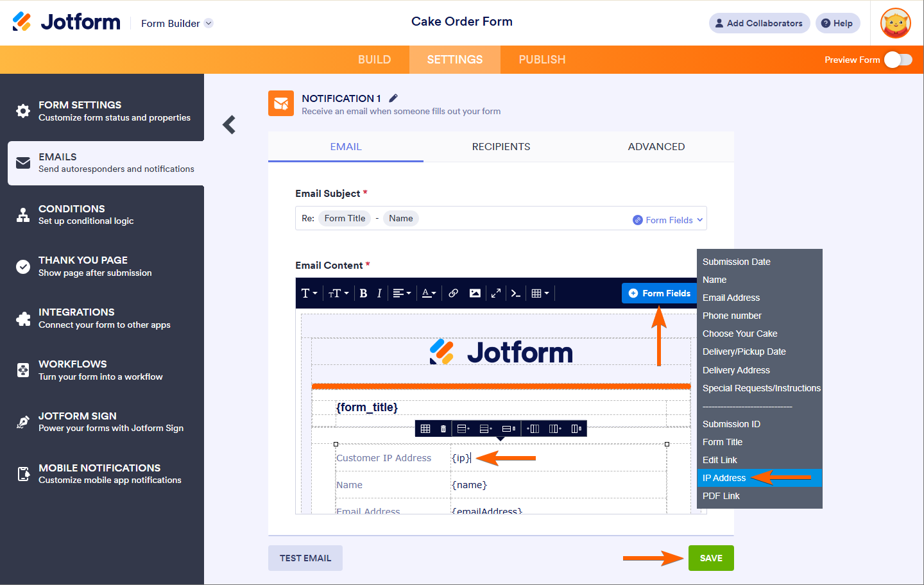924x585 pixels.
Task: Open the font size dropdown in toolbar
Action: pos(338,293)
